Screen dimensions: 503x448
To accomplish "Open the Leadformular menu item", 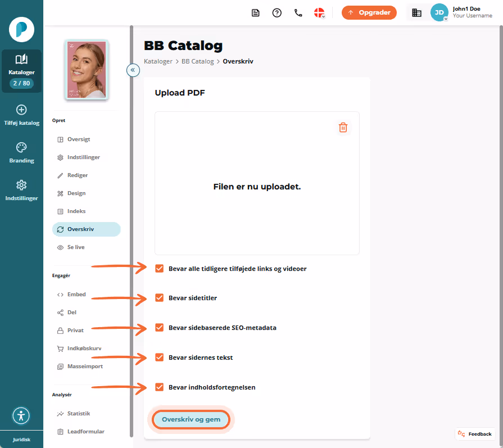I will [86, 432].
